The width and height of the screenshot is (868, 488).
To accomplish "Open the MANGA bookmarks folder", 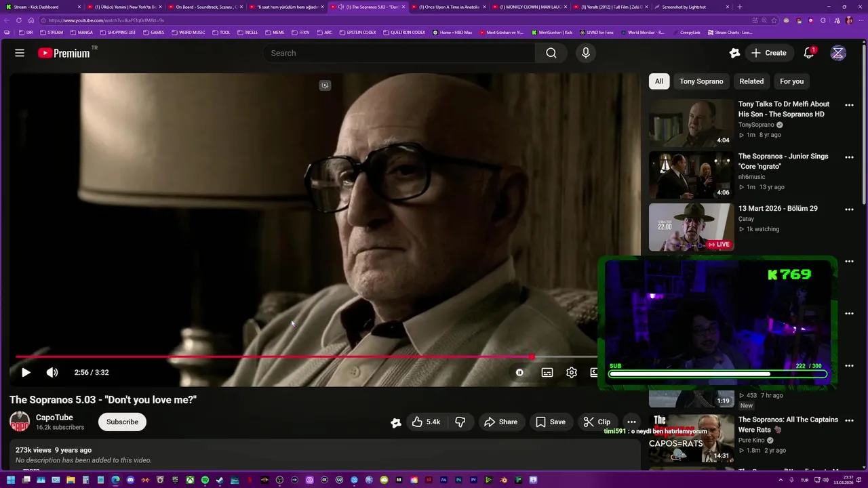I will (x=81, y=33).
